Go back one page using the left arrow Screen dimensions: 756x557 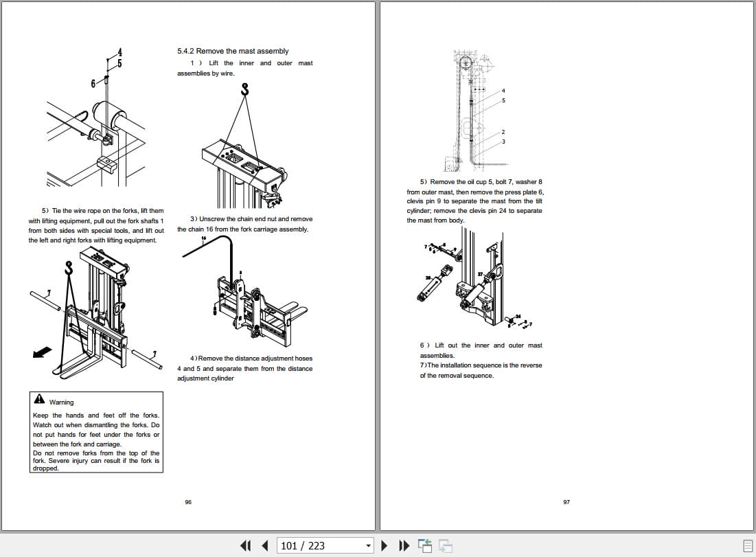click(264, 545)
